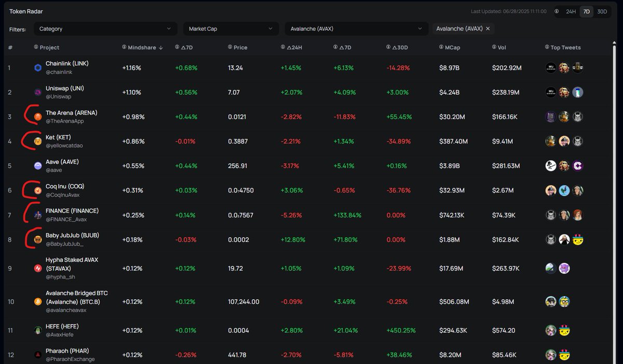Switch timeframe to 30D
Screen dimensions: 623x364
[602, 11]
